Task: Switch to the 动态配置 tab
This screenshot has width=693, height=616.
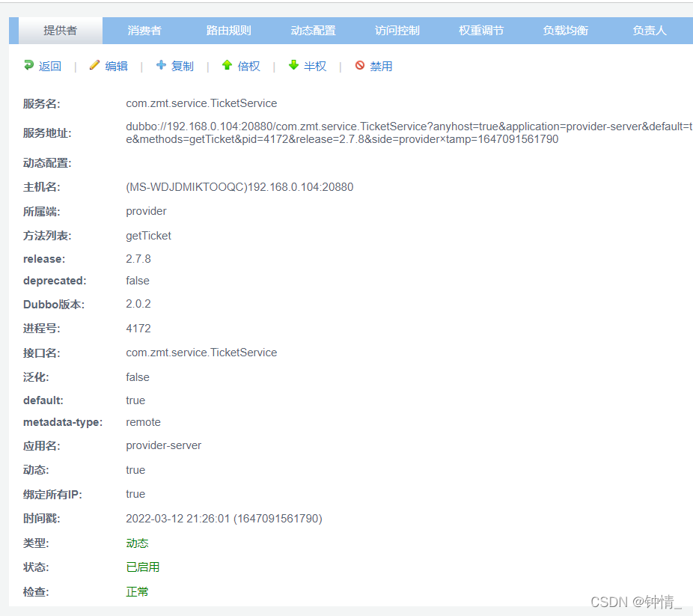Action: click(x=313, y=31)
